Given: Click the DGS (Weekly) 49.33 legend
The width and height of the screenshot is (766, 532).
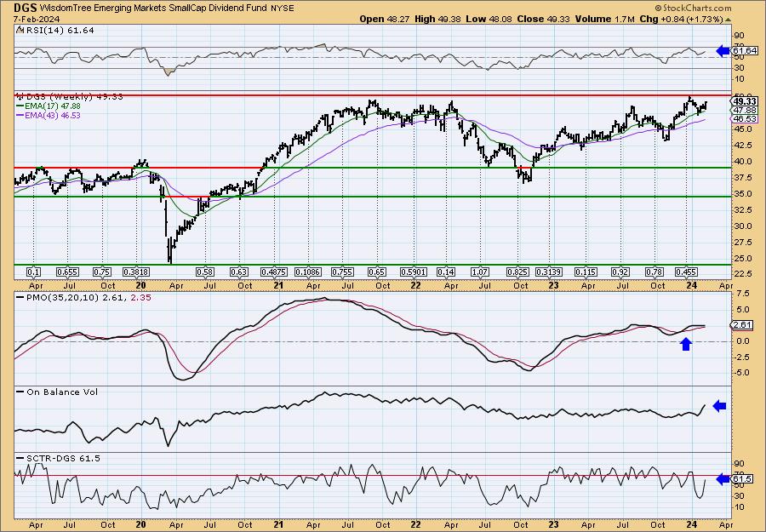Looking at the screenshot, I should point(73,96).
